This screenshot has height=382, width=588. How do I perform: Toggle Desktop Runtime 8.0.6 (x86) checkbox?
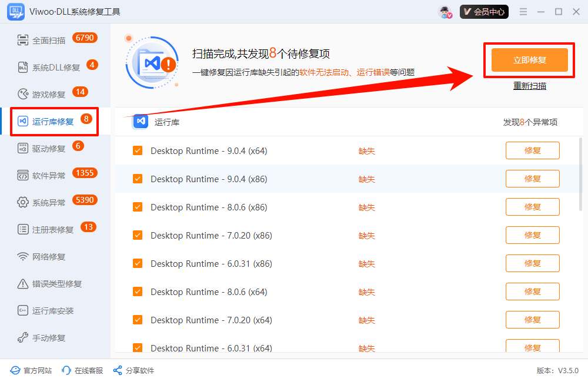[x=138, y=207]
